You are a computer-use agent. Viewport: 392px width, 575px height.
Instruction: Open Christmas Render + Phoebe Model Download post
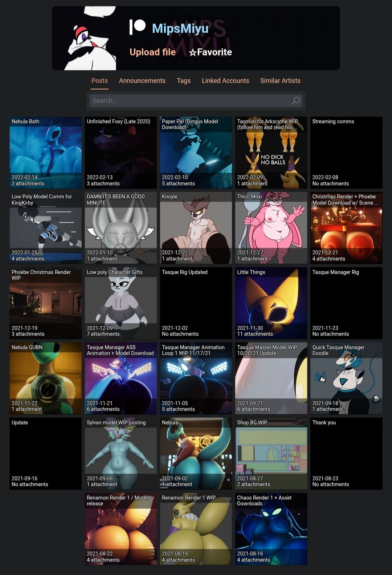346,228
